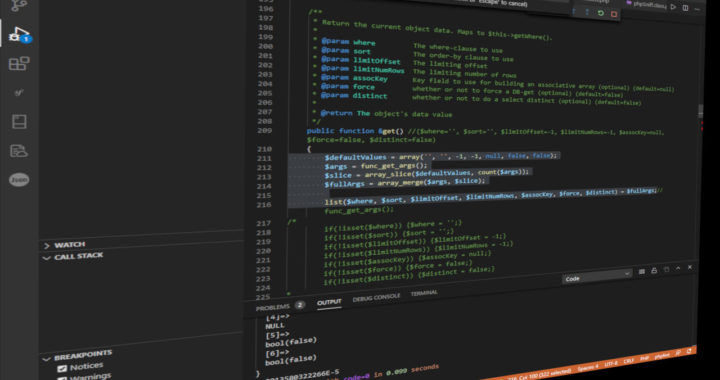
Task: Switch to the OUTPUT tab
Action: pyautogui.click(x=329, y=302)
